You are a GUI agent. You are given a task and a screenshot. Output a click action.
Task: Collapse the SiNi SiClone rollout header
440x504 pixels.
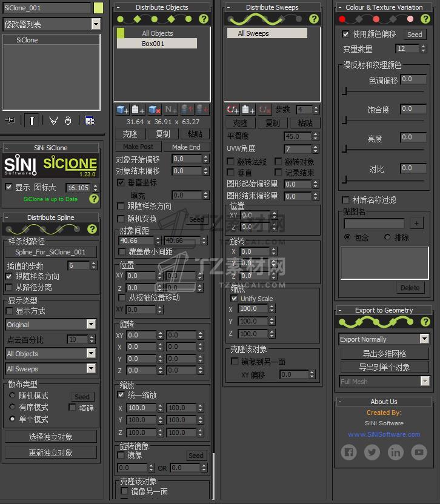[x=50, y=148]
